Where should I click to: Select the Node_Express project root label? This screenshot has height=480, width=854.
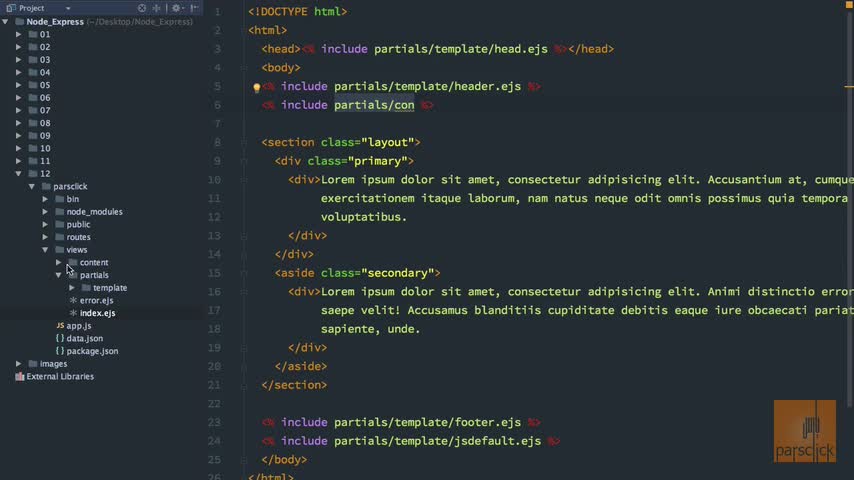tap(55, 22)
